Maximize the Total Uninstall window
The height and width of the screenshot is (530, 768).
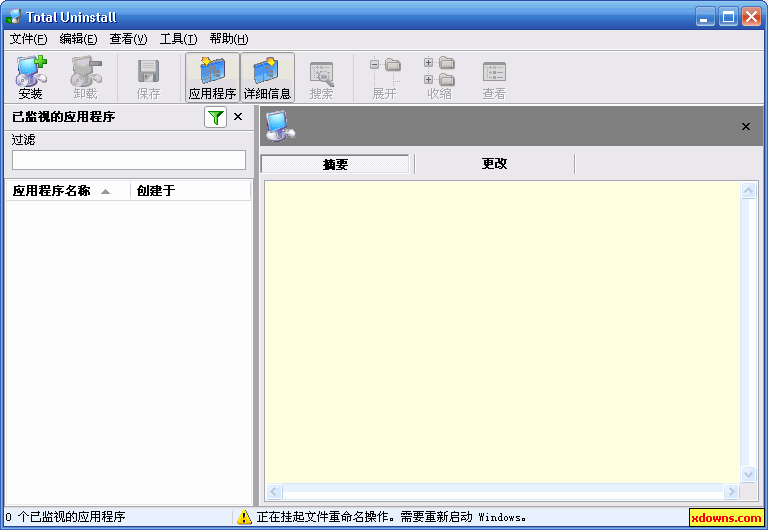point(728,17)
